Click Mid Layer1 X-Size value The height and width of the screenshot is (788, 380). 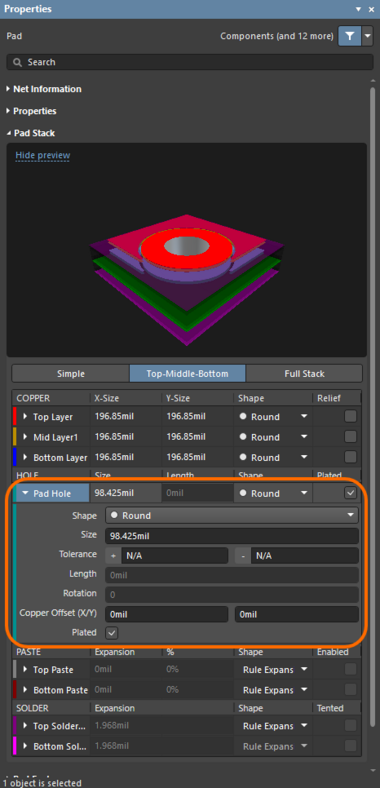[114, 437]
